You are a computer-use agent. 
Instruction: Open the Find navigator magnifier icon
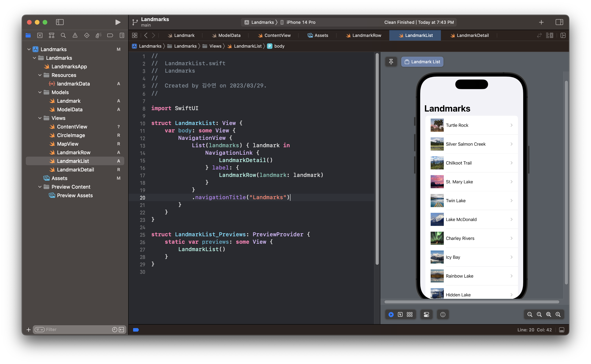coord(63,35)
